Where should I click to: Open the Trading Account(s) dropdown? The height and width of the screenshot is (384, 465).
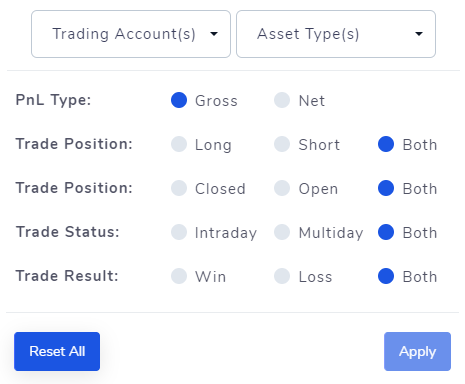pyautogui.click(x=131, y=34)
